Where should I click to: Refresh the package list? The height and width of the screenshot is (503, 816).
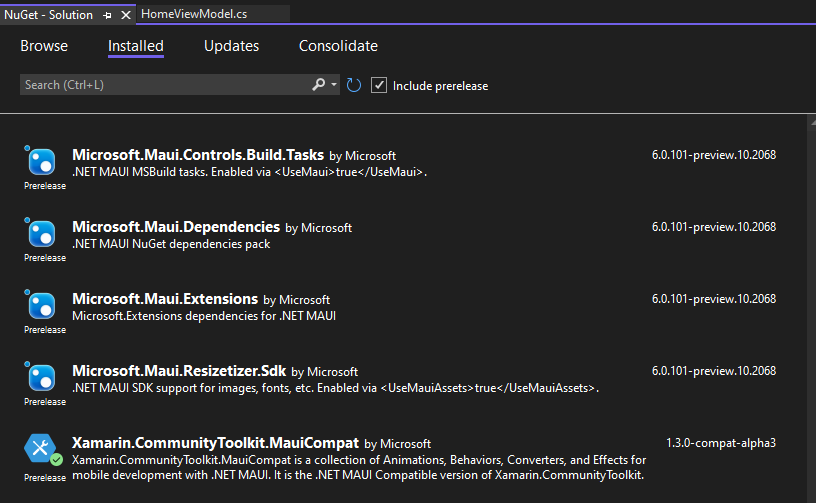(354, 85)
